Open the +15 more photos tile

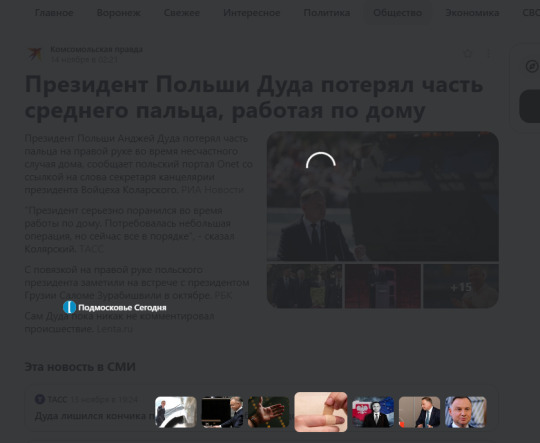pos(461,286)
